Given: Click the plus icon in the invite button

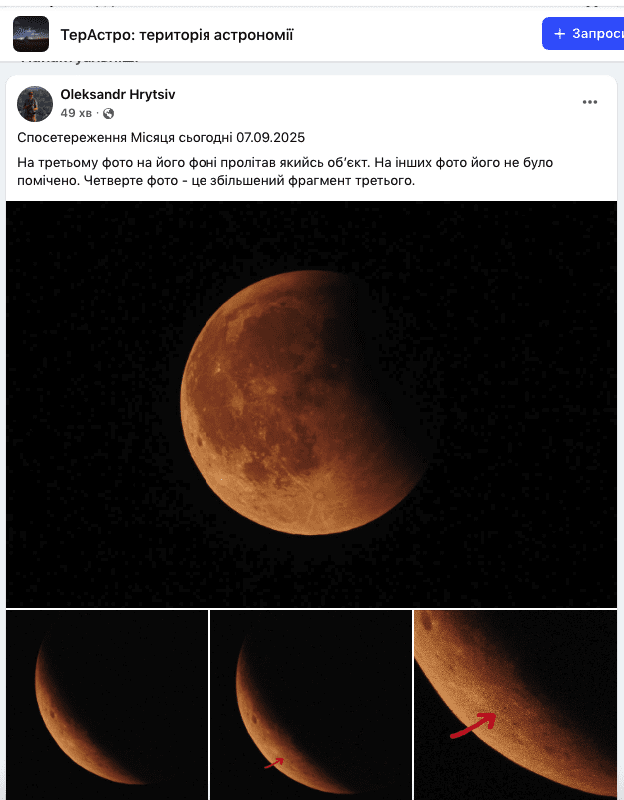Looking at the screenshot, I should tap(560, 34).
